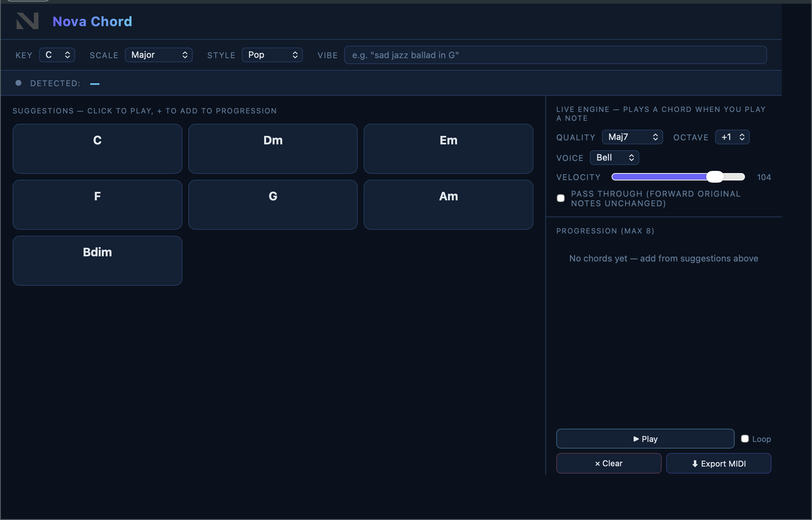Play the F chord suggestion
The height and width of the screenshot is (520, 812).
coord(97,205)
